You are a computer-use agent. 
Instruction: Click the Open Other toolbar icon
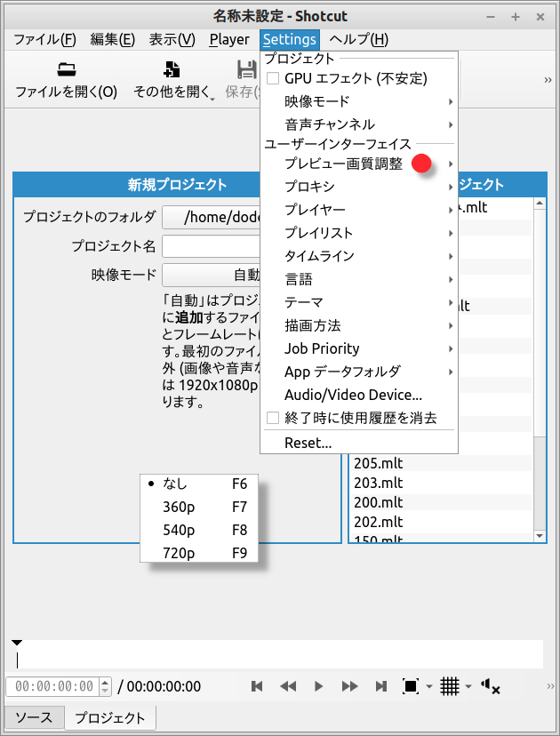point(172,70)
